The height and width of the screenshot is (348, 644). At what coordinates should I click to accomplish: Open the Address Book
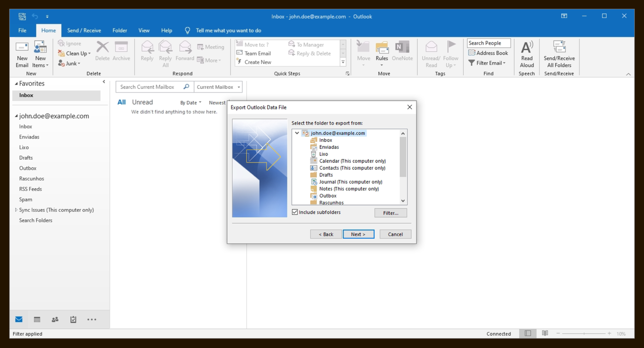(488, 53)
